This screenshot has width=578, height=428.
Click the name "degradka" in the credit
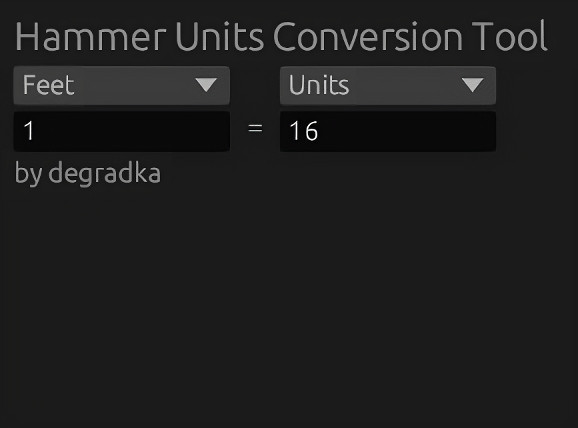tap(105, 172)
